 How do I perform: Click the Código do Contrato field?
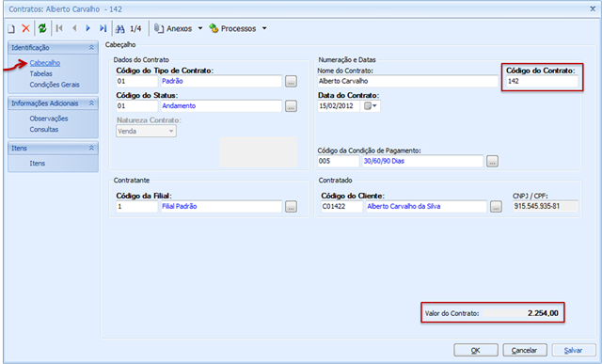pyautogui.click(x=542, y=81)
